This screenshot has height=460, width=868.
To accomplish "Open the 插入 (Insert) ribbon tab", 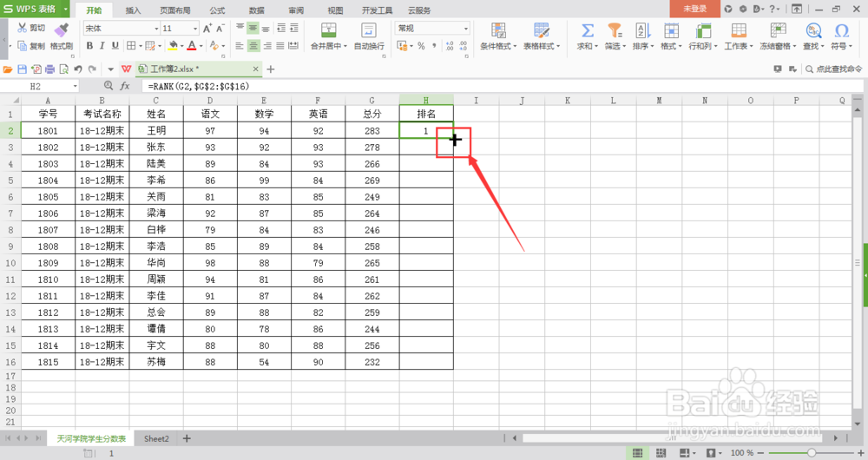I will pyautogui.click(x=133, y=10).
